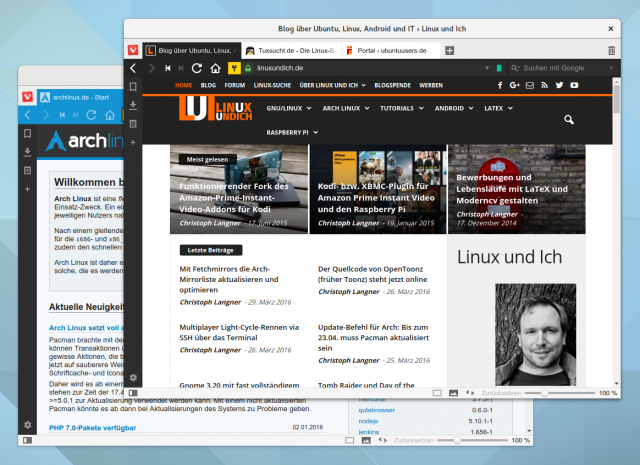
Task: Go back in the front linuxundich.de window
Action: 133,68
